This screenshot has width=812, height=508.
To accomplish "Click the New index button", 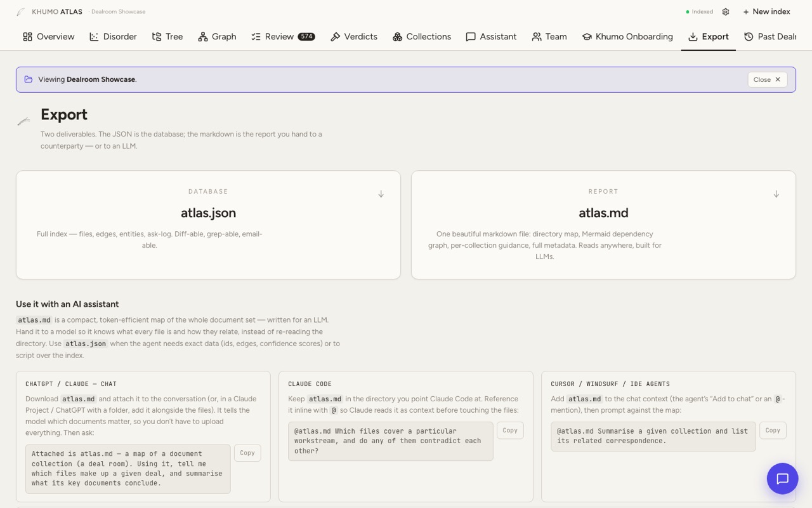I will tap(766, 11).
